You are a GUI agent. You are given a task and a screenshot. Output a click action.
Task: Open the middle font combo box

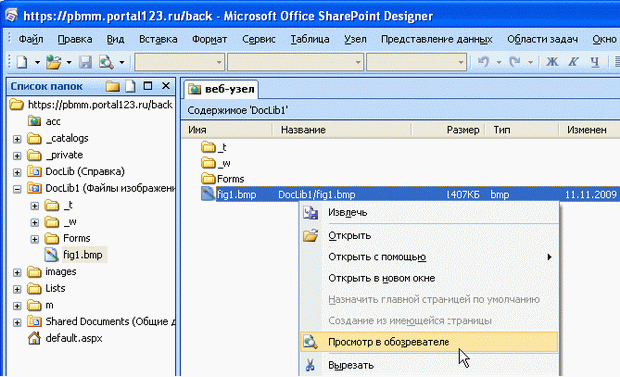pyautogui.click(x=295, y=63)
